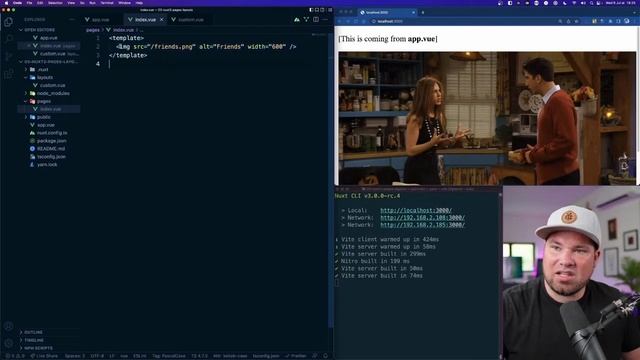Select index.vue under the pages folder

pos(49,109)
